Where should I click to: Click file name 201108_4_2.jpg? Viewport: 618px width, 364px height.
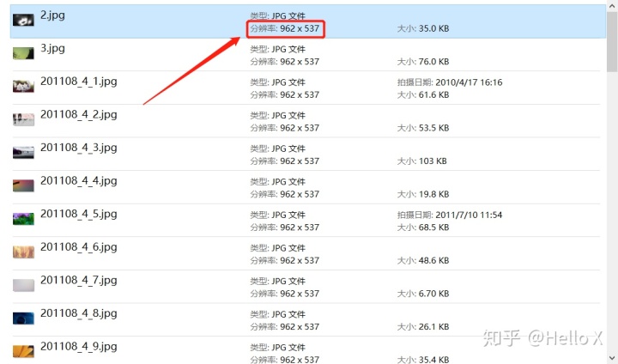(x=78, y=115)
